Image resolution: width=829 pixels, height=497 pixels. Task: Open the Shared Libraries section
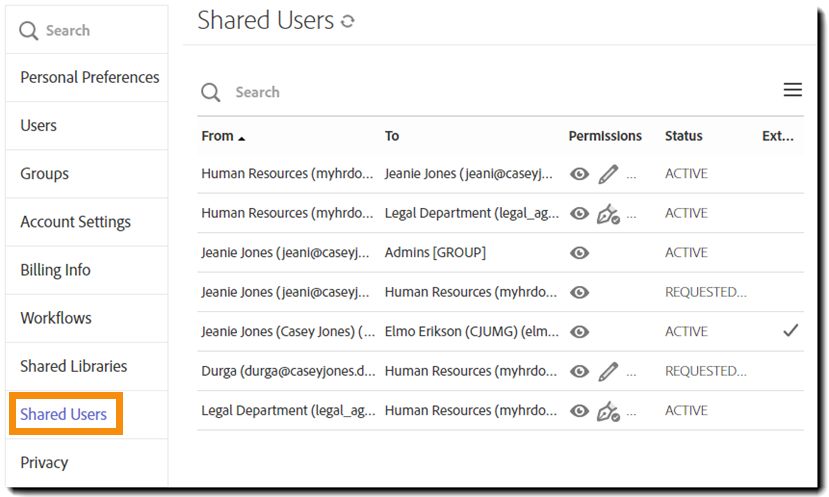click(73, 366)
